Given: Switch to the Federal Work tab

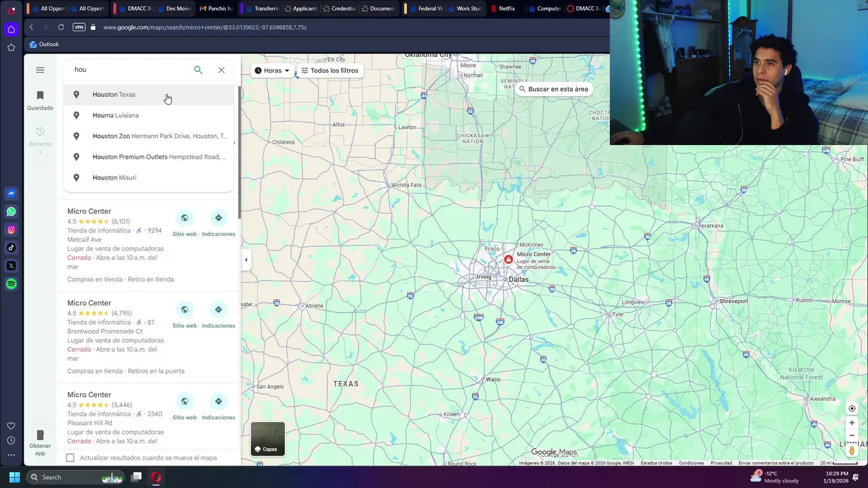Looking at the screenshot, I should pos(426,9).
